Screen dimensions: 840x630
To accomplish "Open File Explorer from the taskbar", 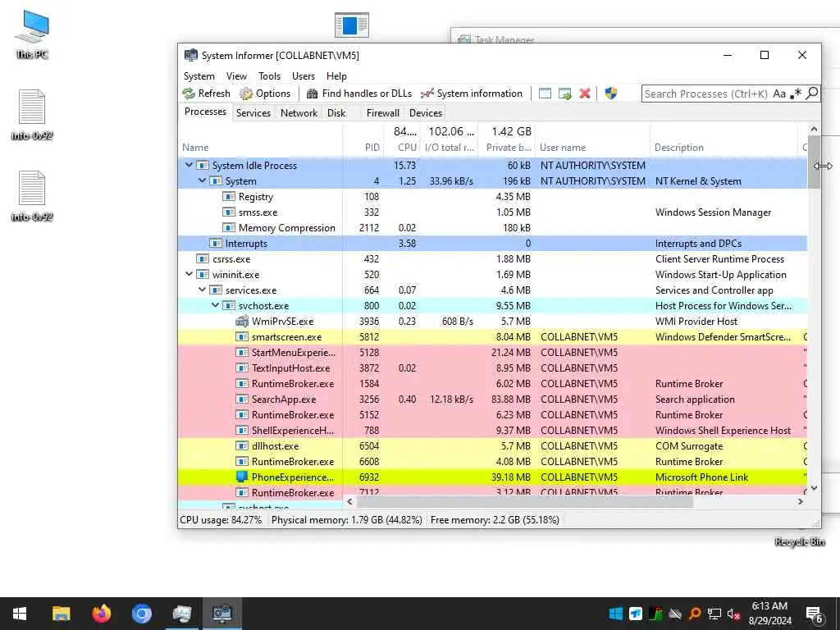I will coord(61,614).
